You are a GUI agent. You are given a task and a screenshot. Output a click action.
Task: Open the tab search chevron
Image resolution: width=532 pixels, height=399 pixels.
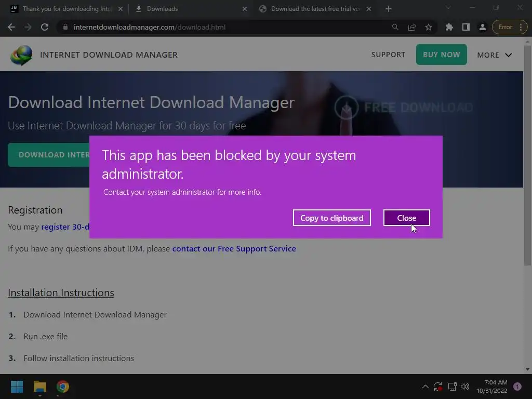point(448,7)
